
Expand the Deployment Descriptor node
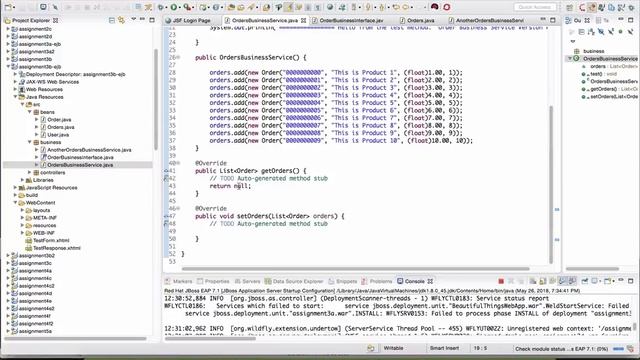(x=16, y=74)
